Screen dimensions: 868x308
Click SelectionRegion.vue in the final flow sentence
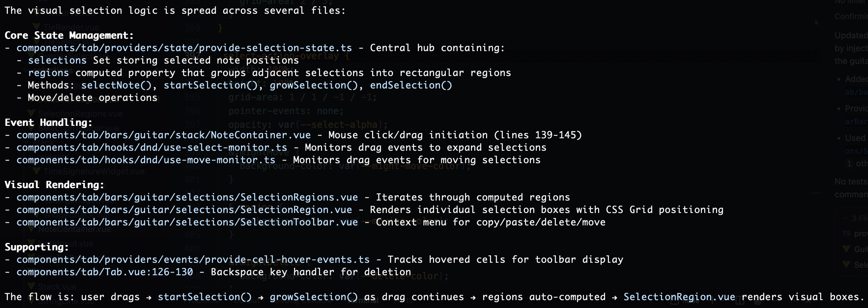[679, 297]
